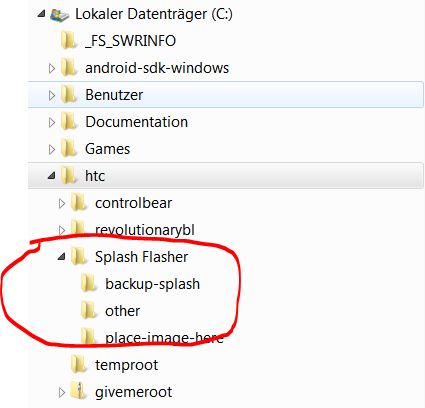The height and width of the screenshot is (408, 425).
Task: Expand the Benutzer folder arrow
Action: click(x=52, y=95)
